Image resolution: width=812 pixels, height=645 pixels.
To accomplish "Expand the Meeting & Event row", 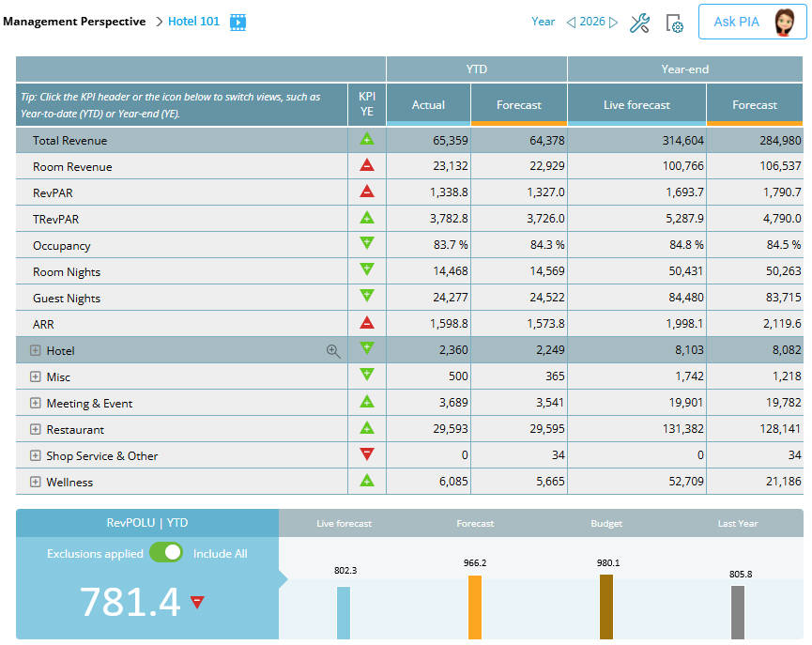I will pos(36,403).
